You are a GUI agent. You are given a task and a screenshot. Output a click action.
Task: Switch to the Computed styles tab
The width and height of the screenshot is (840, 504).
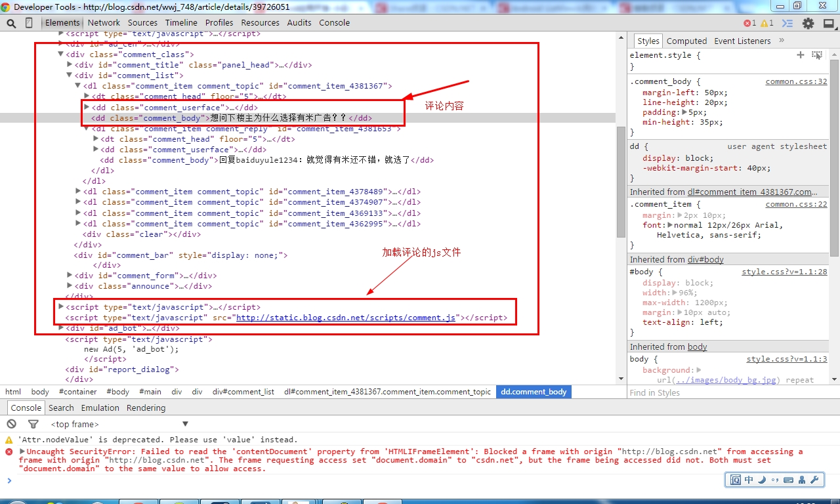pos(686,41)
